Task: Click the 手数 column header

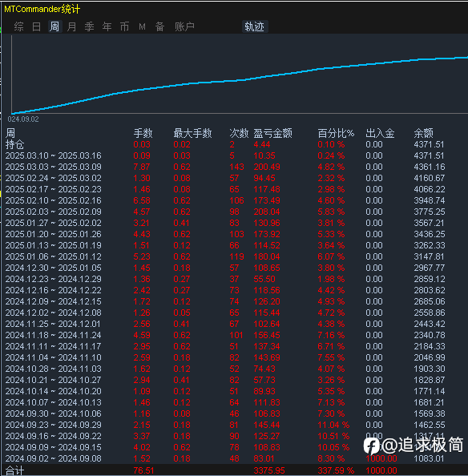Action: (x=143, y=133)
